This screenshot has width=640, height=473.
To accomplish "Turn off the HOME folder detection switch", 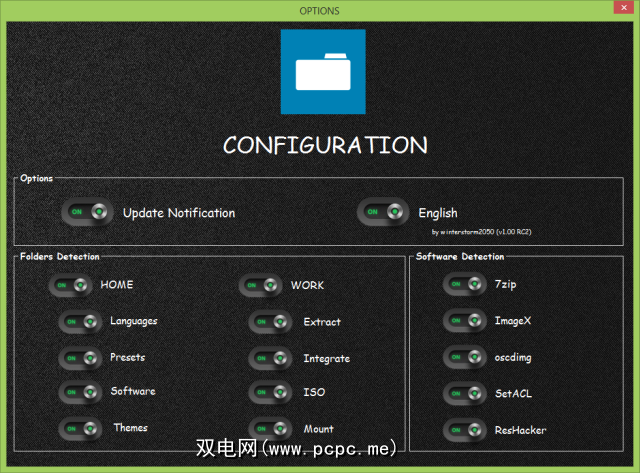I will (x=71, y=285).
